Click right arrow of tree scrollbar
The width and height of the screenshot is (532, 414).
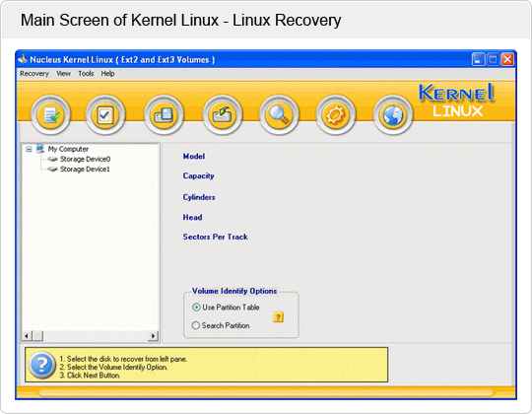click(x=154, y=336)
